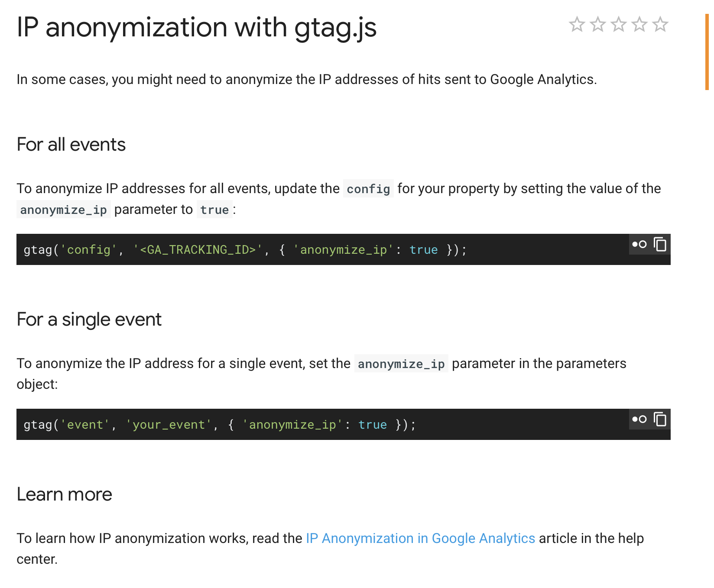Click inside the gtag('event') code snippet

pos(219,425)
